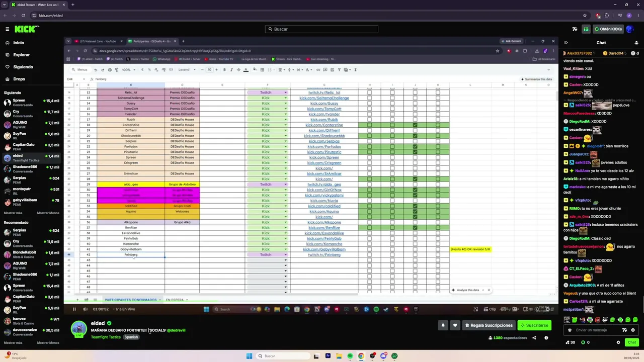Uncheck the ticked box in vickypalami row

coord(415,195)
